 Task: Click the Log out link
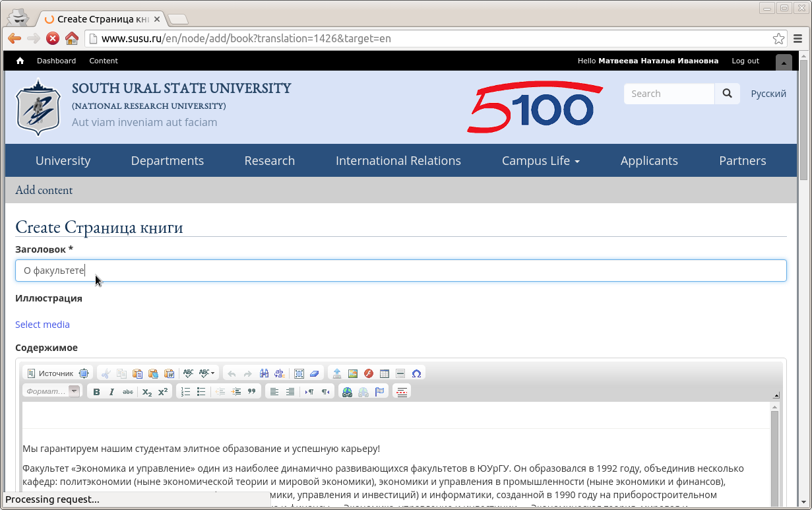click(x=745, y=61)
